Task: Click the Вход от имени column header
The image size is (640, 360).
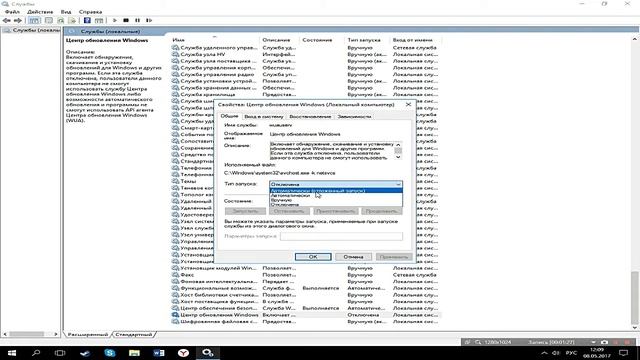Action: click(x=415, y=40)
